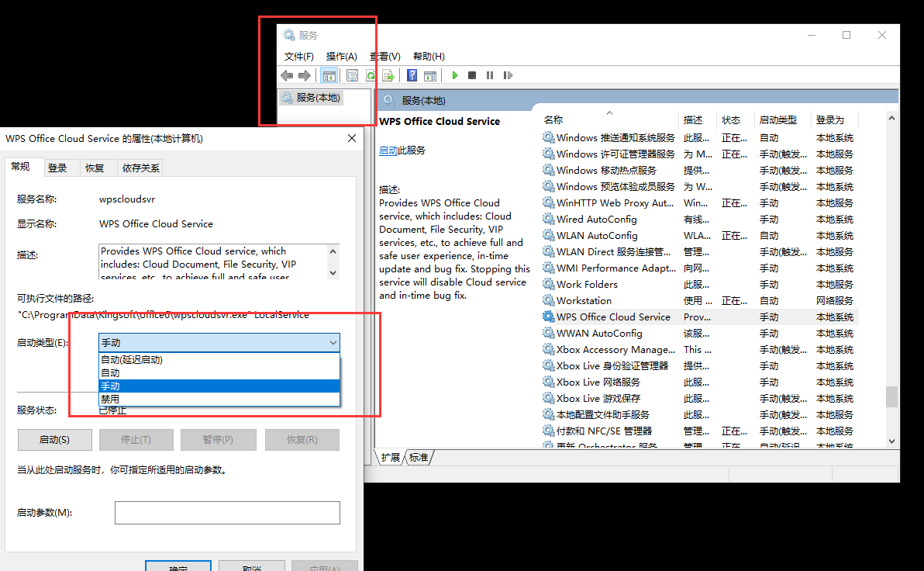Click the services list scrollbar up arrow
This screenshot has width=924, height=571.
tap(891, 119)
